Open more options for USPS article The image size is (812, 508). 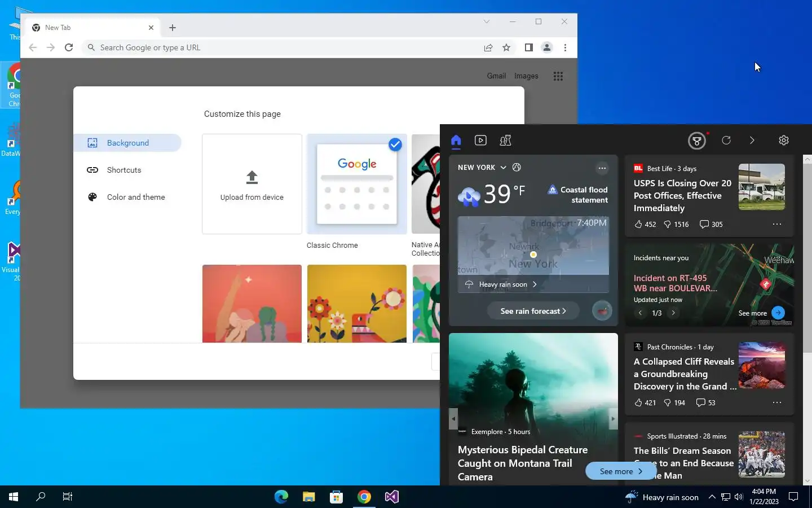click(x=777, y=224)
